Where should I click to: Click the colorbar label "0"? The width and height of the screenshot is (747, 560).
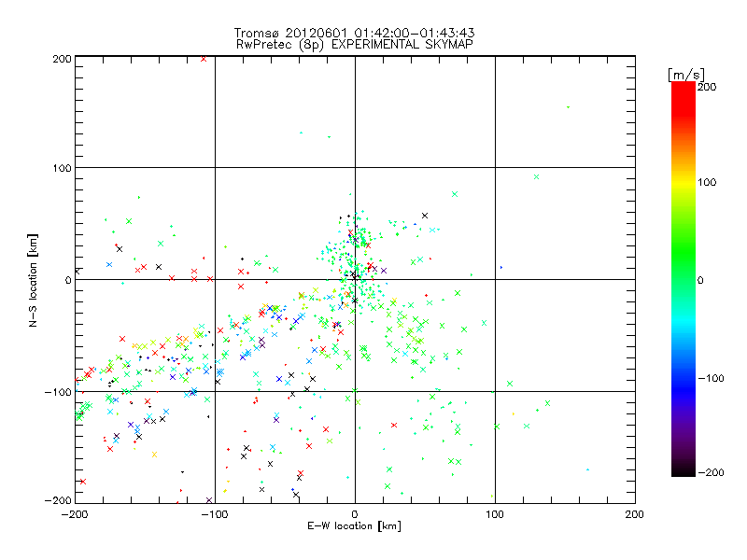700,280
